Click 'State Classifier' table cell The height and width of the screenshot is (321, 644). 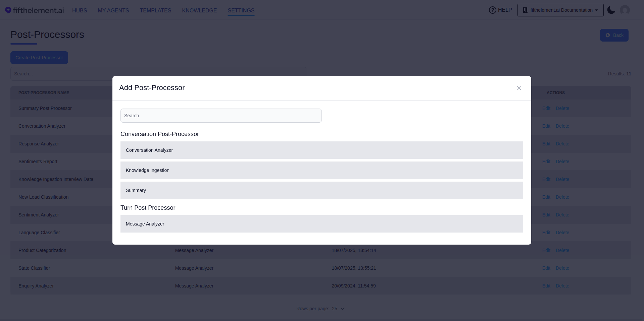click(34, 268)
